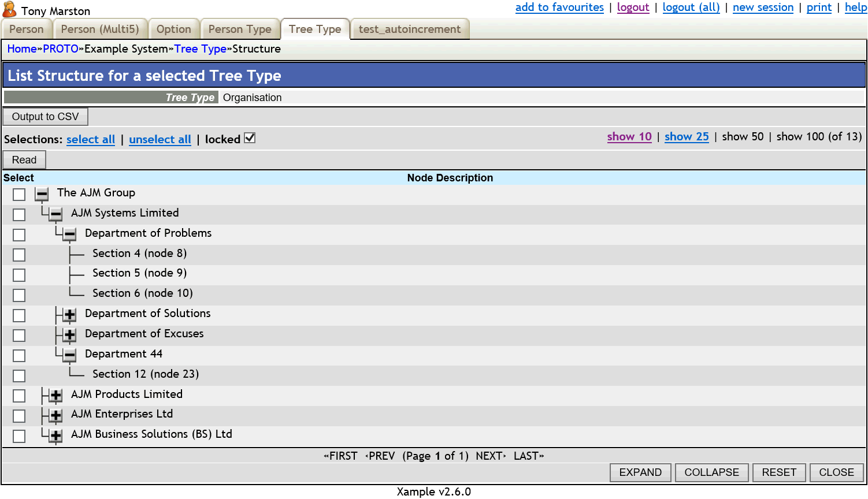Image resolution: width=868 pixels, height=499 pixels.
Task: Expand the Department of Solutions plus icon
Action: [69, 316]
